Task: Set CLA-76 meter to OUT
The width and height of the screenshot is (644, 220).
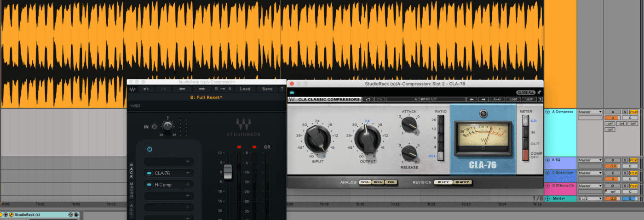Action: [x=525, y=143]
